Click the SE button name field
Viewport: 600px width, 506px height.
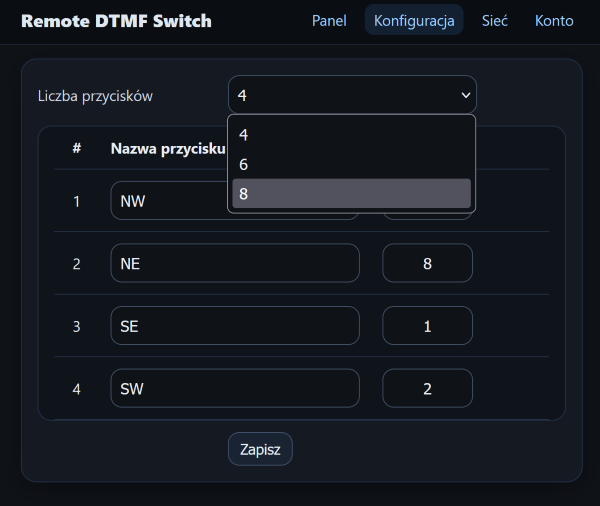(234, 326)
